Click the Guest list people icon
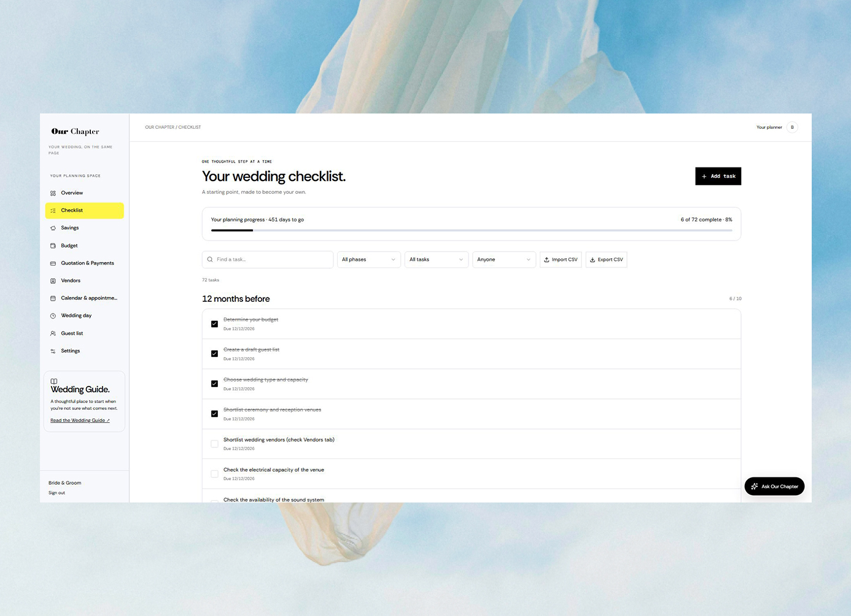 [x=53, y=334]
